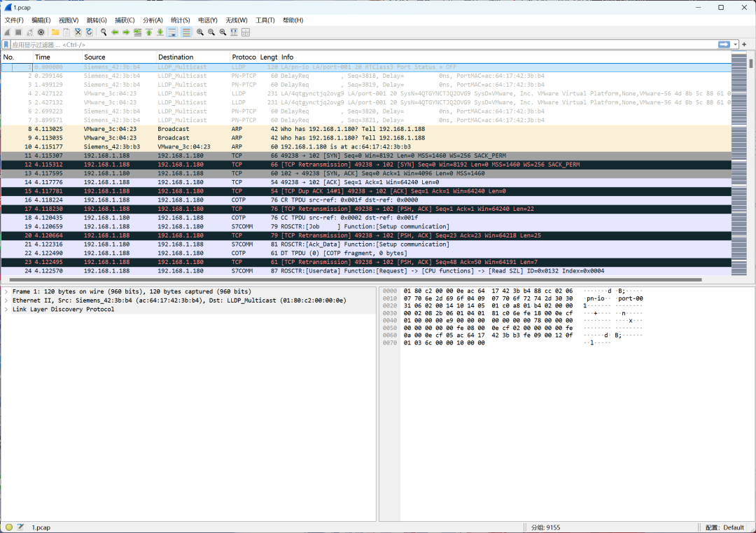The width and height of the screenshot is (756, 533).
Task: Open the 电话(Y) menu
Action: 208,20
